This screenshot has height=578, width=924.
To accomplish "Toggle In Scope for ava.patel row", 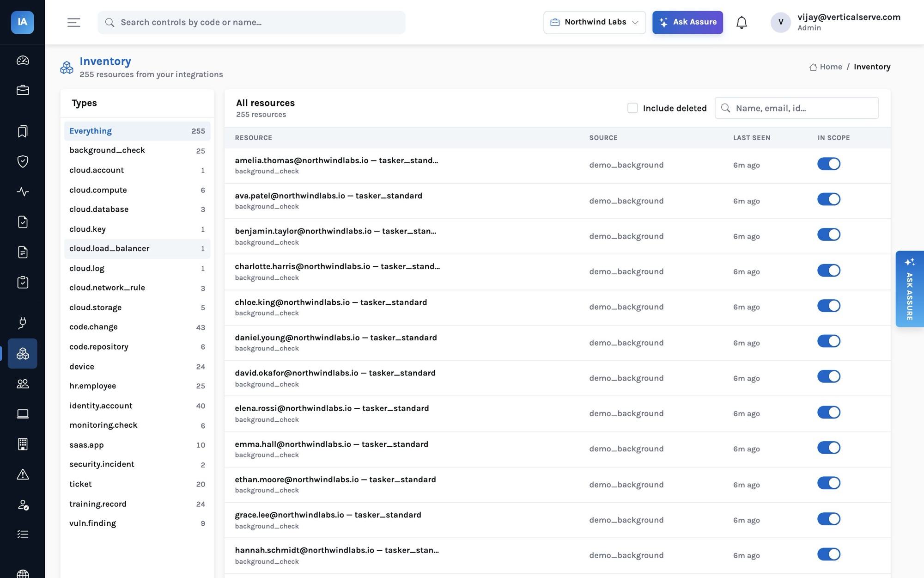I will (829, 199).
